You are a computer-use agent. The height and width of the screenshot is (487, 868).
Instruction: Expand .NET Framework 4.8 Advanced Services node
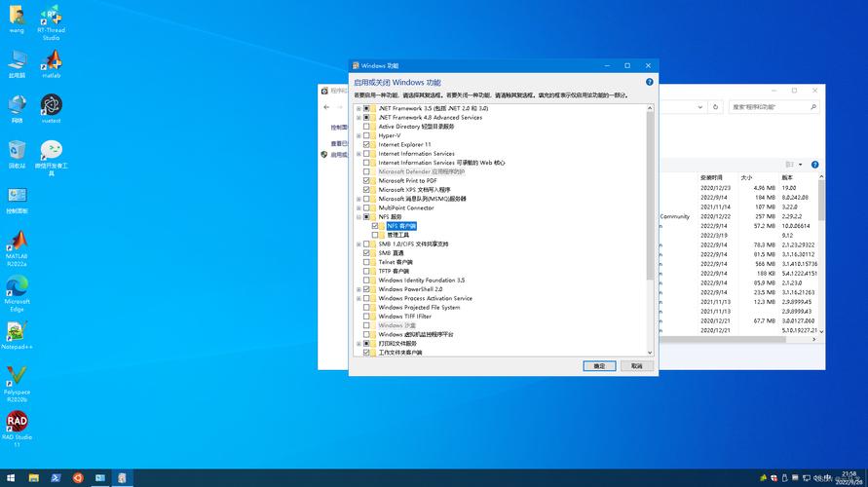point(359,117)
